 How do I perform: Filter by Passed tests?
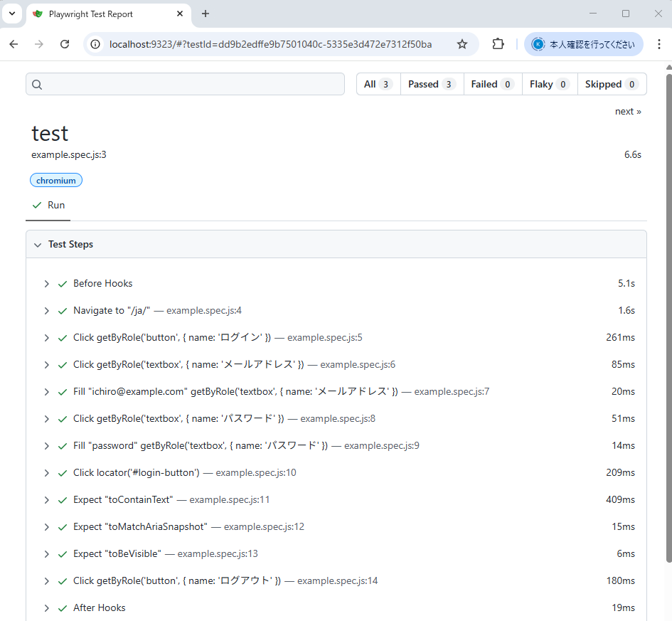point(432,84)
